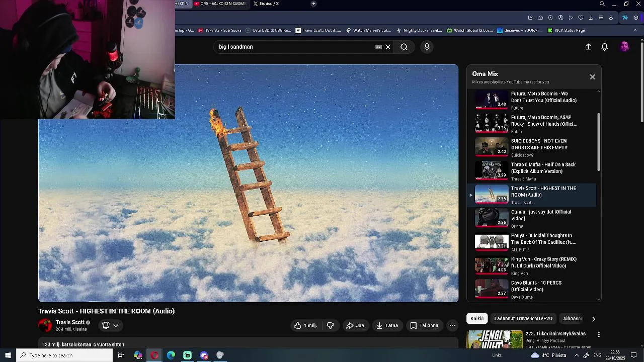
Task: Open the weather 4°C Pilvistä widget
Action: tap(549, 355)
